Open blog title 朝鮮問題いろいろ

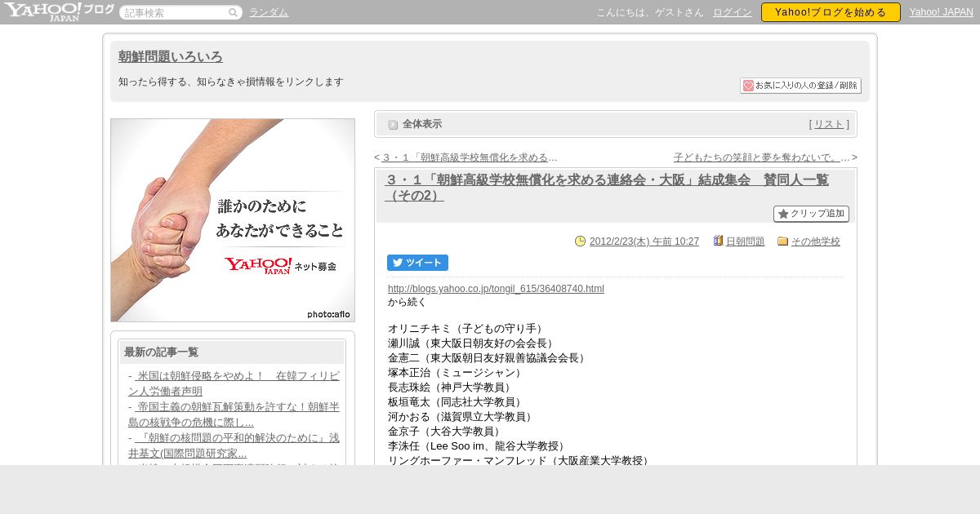171,57
